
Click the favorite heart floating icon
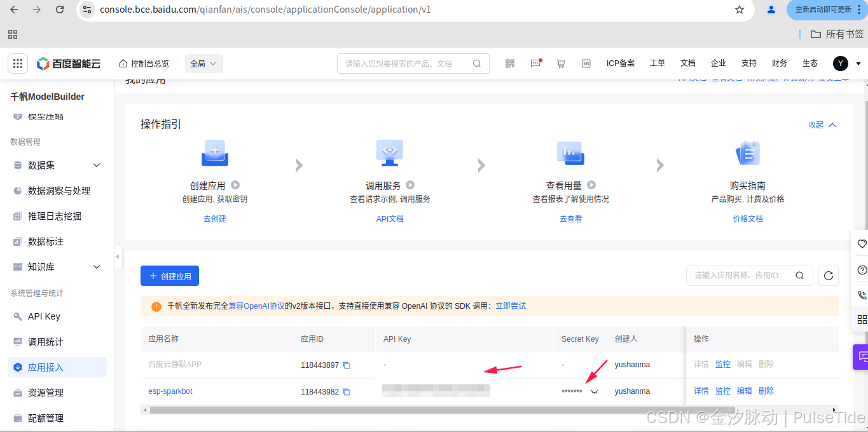coord(862,244)
